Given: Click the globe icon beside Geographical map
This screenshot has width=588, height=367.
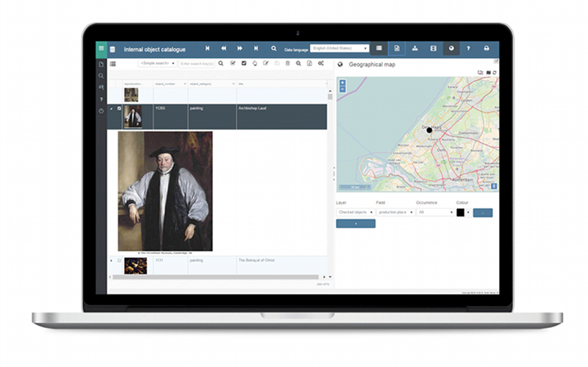Looking at the screenshot, I should pyautogui.click(x=340, y=65).
